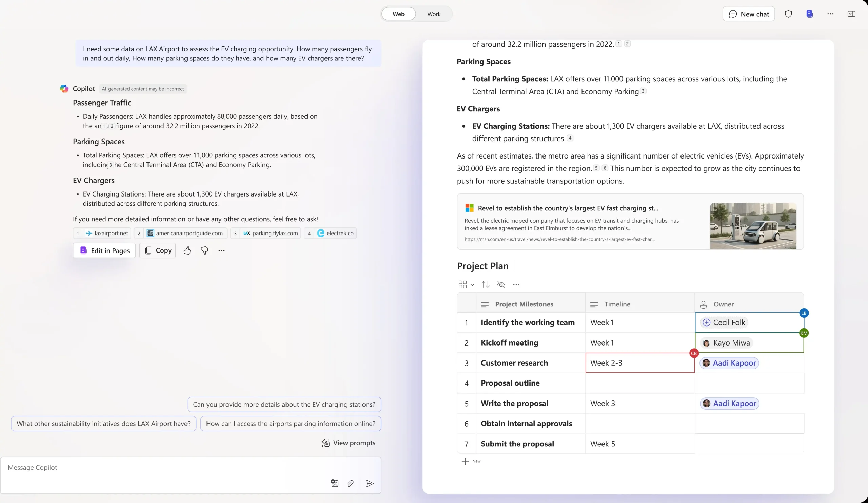The height and width of the screenshot is (503, 868).
Task: Switch to the Work tab
Action: click(434, 14)
